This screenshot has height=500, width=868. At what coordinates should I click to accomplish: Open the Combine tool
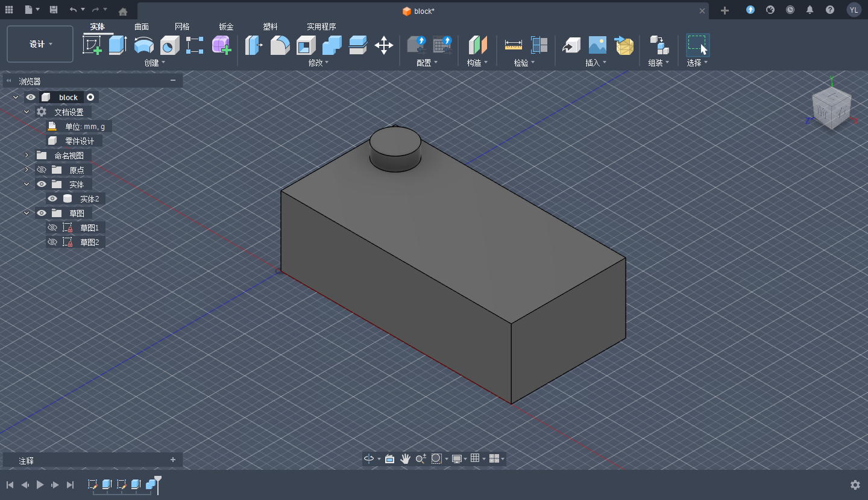tap(332, 45)
